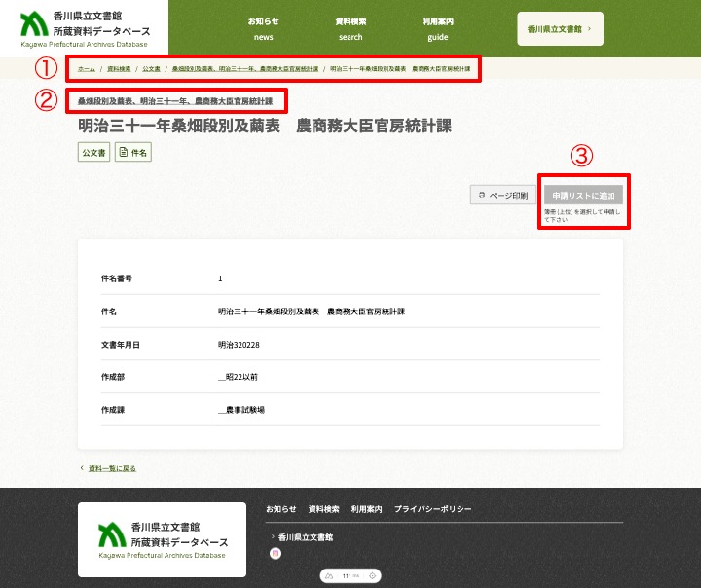The width and height of the screenshot is (701, 588).
Task: Click the 111 value in floating pill
Action: pyautogui.click(x=347, y=576)
